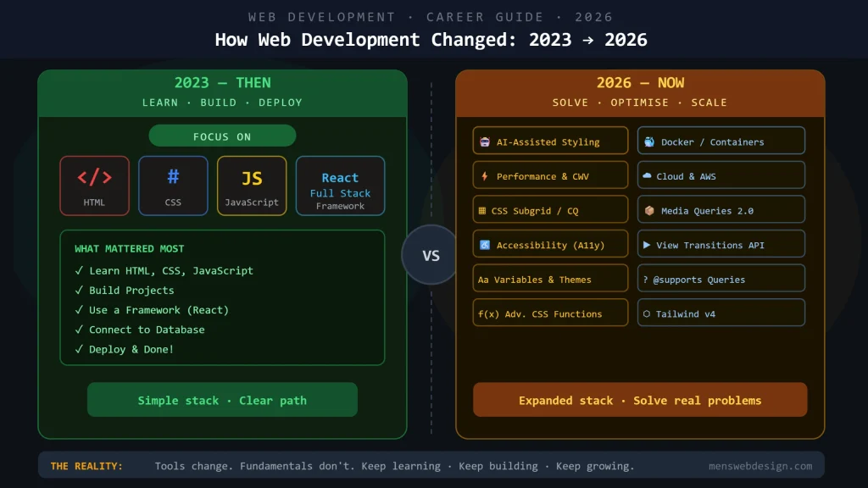Click the Tools change. Fundamentals don't. sentence
868x488 pixels.
click(x=254, y=466)
